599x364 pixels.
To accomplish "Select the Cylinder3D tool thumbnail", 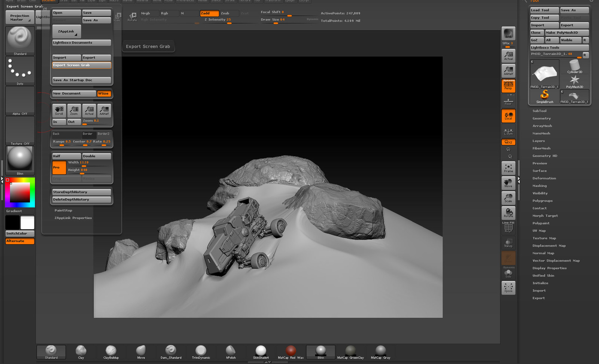I will coord(574,67).
